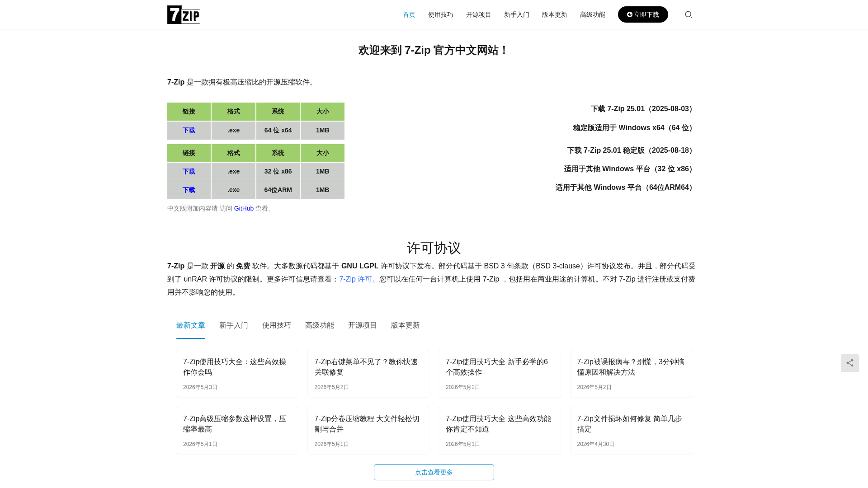The height and width of the screenshot is (488, 868).
Task: Switch to the 使用技巧 article tab
Action: (x=277, y=325)
